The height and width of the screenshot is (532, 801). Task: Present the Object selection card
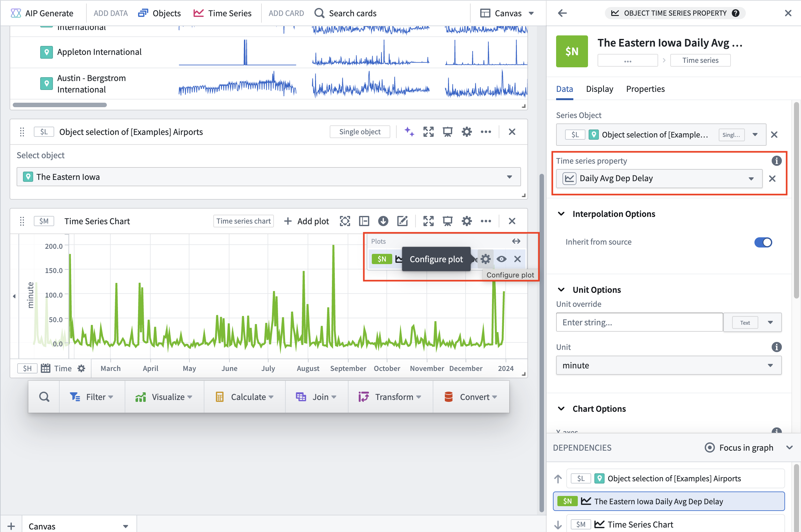448,132
